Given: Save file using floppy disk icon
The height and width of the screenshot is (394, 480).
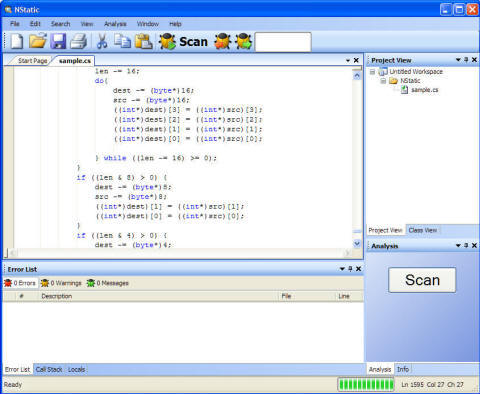Looking at the screenshot, I should pyautogui.click(x=58, y=42).
